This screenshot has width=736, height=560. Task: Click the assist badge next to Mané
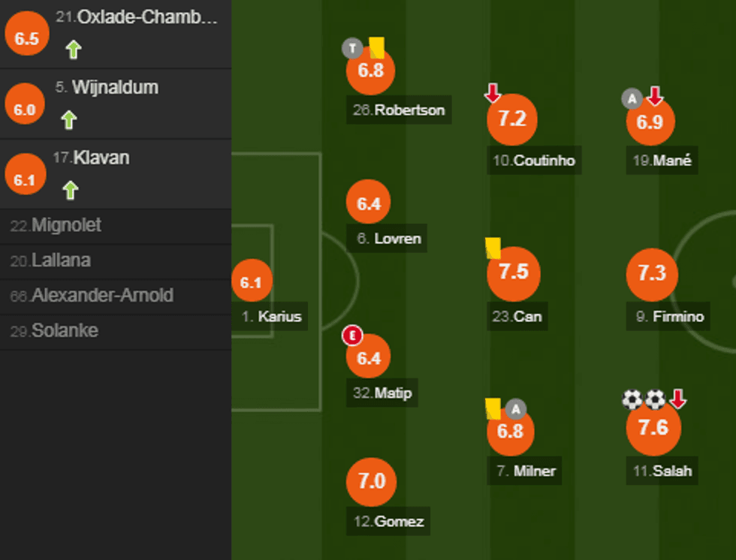[x=632, y=98]
